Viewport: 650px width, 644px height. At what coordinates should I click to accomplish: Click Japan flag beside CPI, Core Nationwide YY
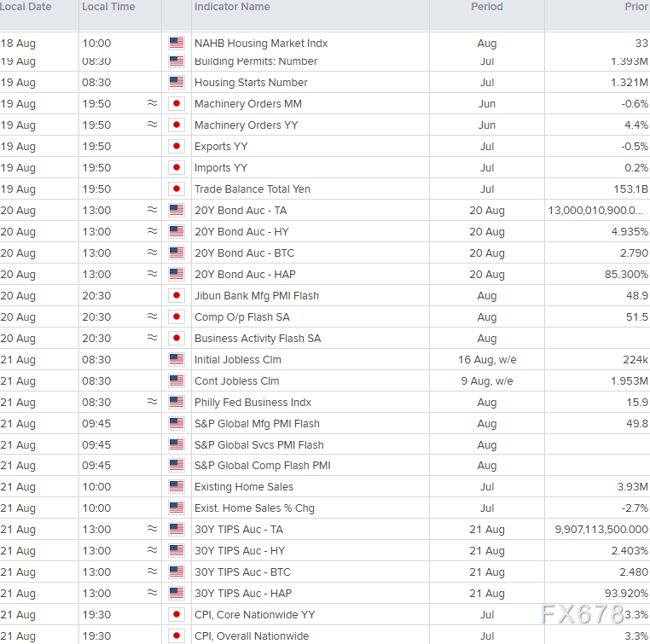(x=177, y=615)
